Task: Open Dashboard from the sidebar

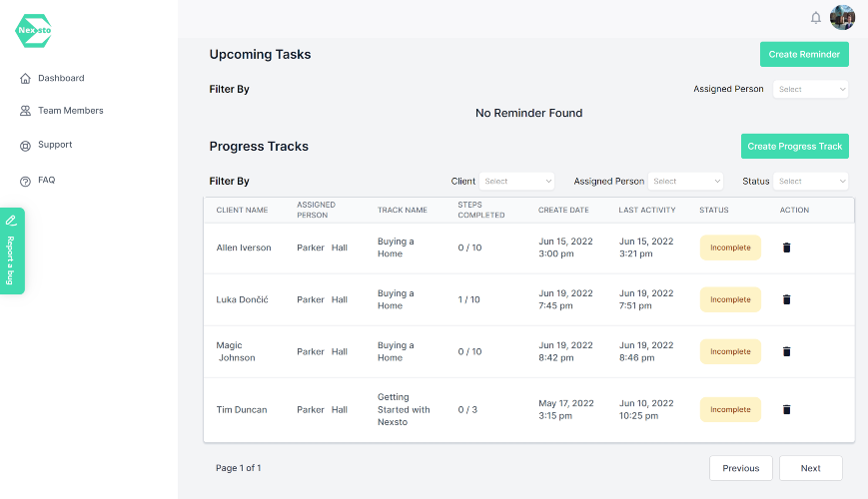Action: (x=60, y=78)
